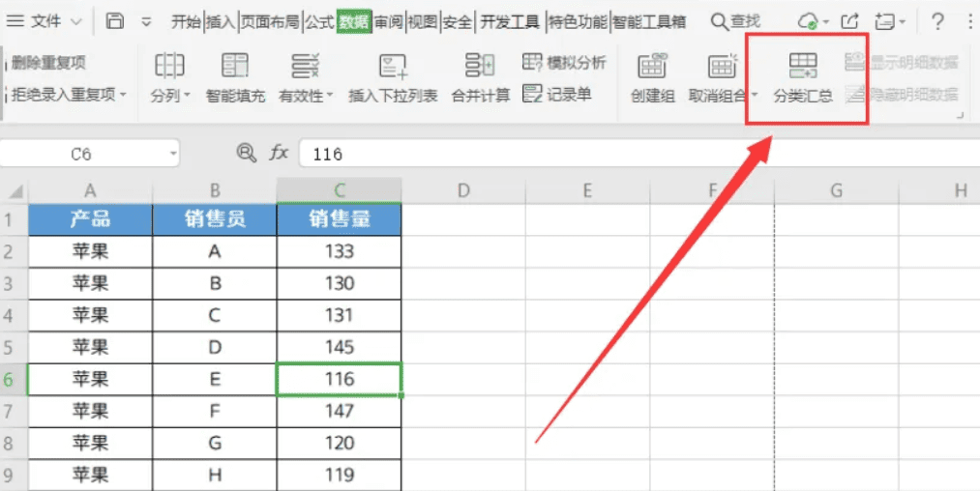Select the 数据 tab

pos(354,22)
